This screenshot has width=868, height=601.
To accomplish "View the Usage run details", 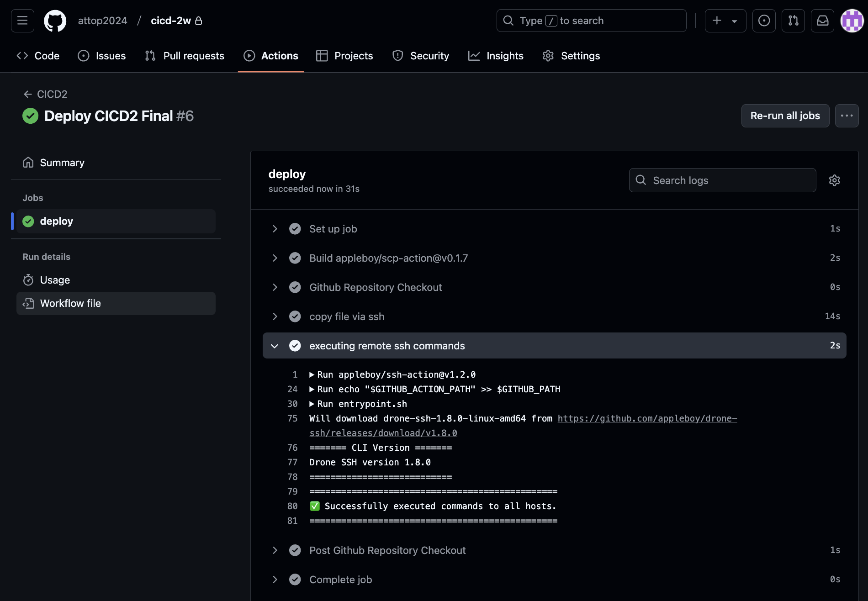I will pos(116,280).
